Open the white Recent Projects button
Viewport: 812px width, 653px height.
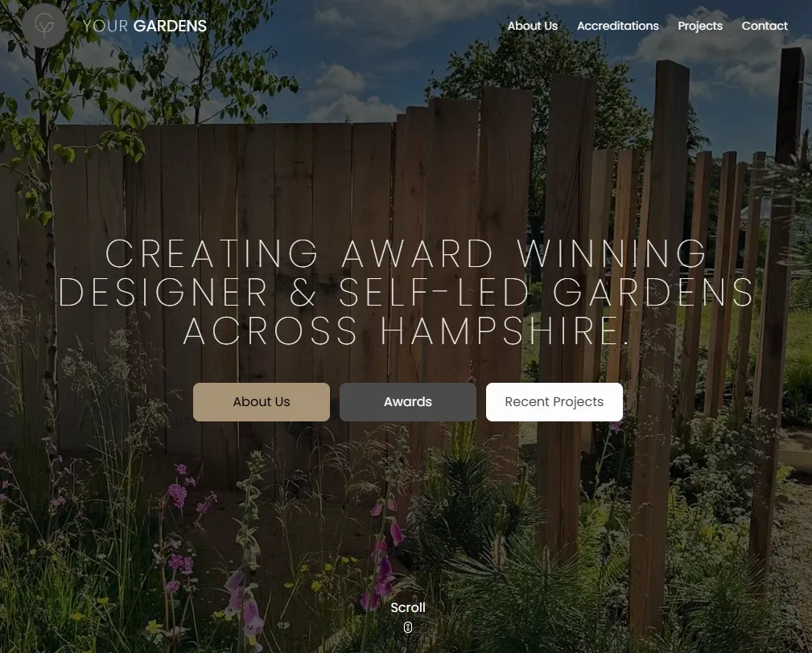point(554,402)
